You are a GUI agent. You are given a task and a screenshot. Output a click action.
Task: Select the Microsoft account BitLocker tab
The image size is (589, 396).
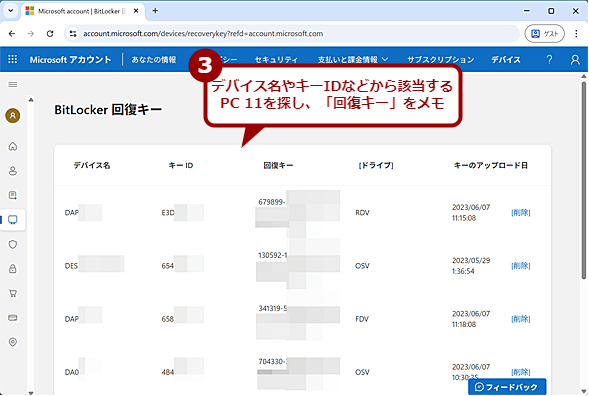(82, 11)
